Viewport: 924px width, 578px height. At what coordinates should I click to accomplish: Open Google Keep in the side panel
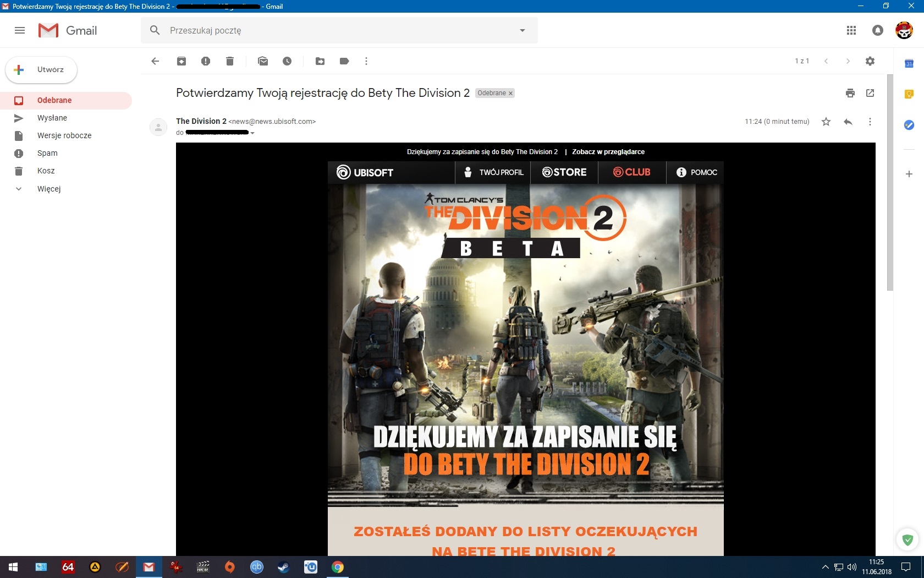[909, 94]
